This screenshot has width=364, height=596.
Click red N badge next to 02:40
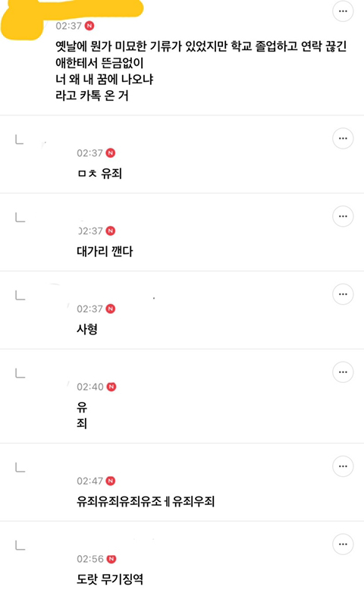[111, 387]
